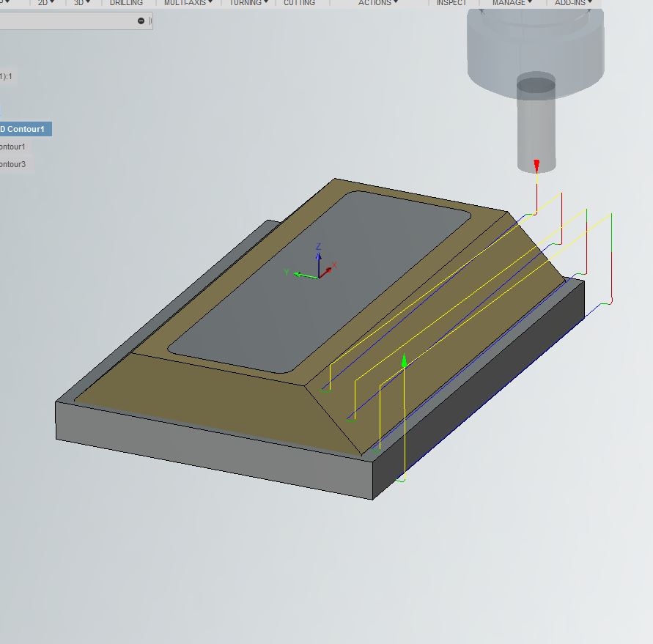
Task: Open the INSPECT toolbar icon
Action: [451, 3]
